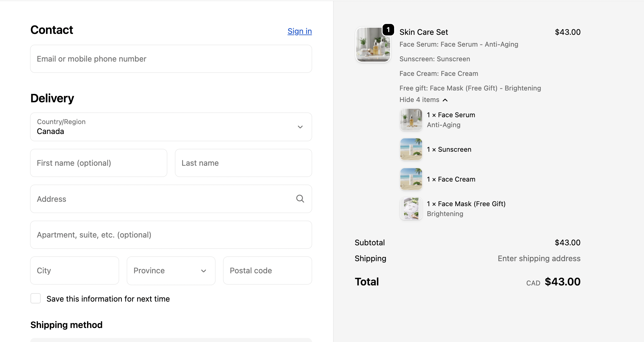
Task: Click the First name (optional) field
Action: [99, 163]
